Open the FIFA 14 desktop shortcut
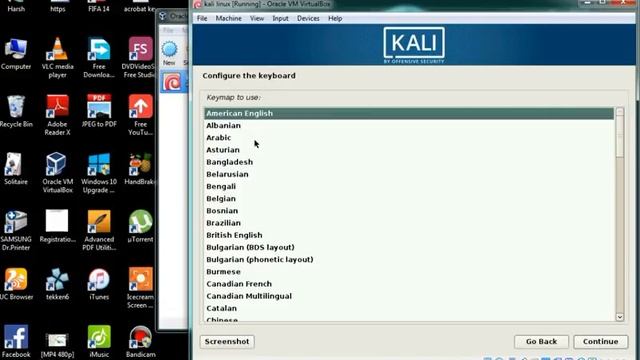 [99, 6]
